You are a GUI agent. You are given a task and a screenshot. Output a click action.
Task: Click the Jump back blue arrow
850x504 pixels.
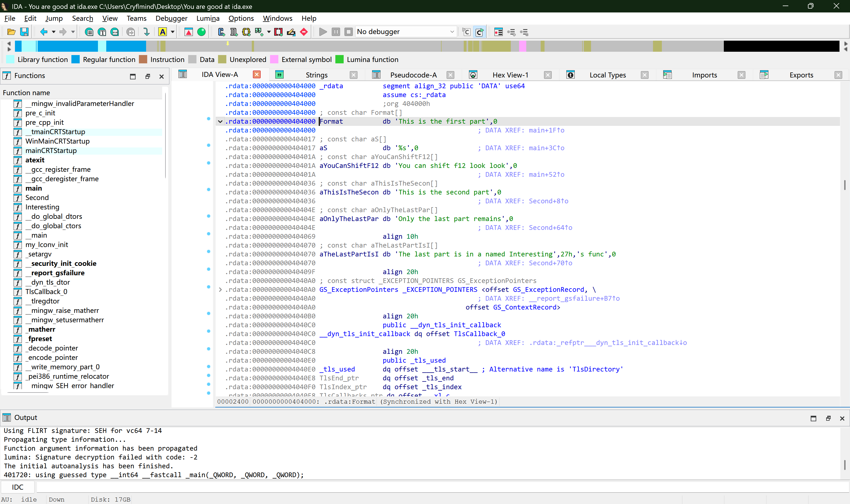pos(43,32)
